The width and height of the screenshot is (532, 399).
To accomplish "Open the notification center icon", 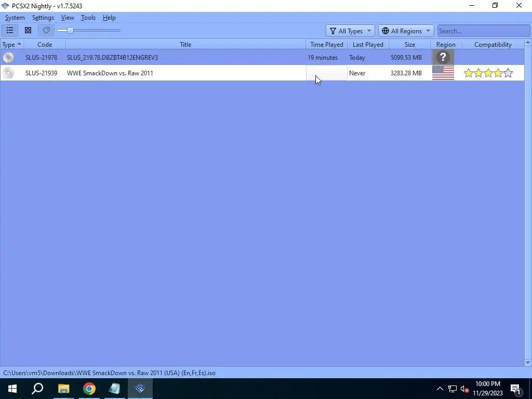I will (x=515, y=389).
